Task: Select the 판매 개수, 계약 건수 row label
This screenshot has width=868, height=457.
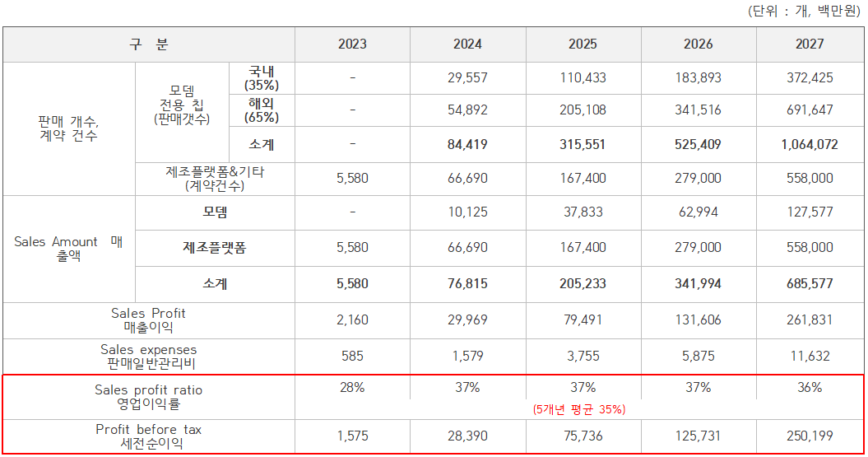Action: (69, 128)
